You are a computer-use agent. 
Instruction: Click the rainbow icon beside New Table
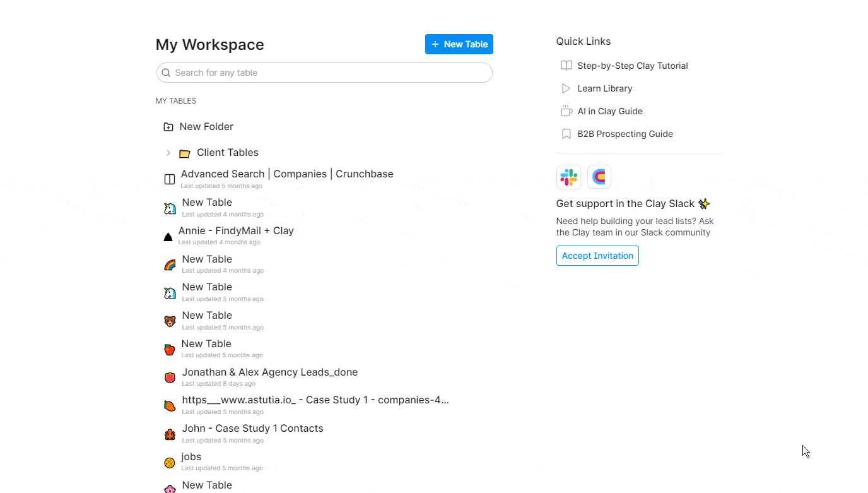[170, 265]
